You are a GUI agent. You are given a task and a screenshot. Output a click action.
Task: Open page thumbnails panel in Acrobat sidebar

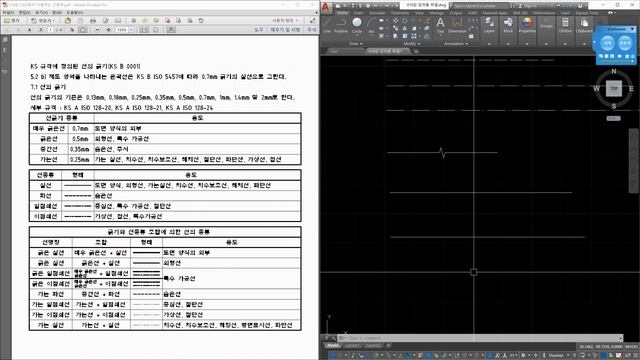click(5, 40)
